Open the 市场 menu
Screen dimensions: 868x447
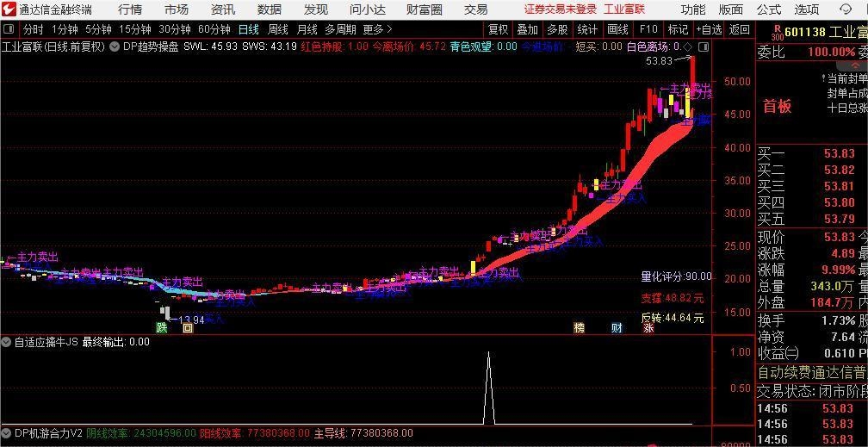pos(177,9)
